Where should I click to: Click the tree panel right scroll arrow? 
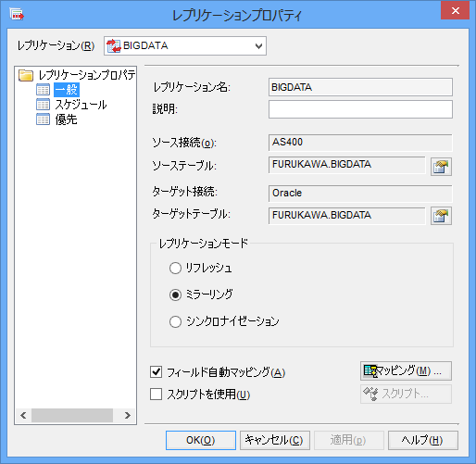[x=128, y=416]
